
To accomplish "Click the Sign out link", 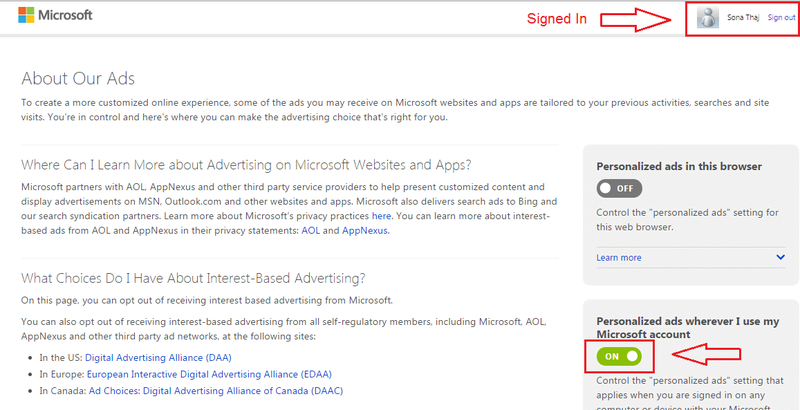I will (x=781, y=18).
